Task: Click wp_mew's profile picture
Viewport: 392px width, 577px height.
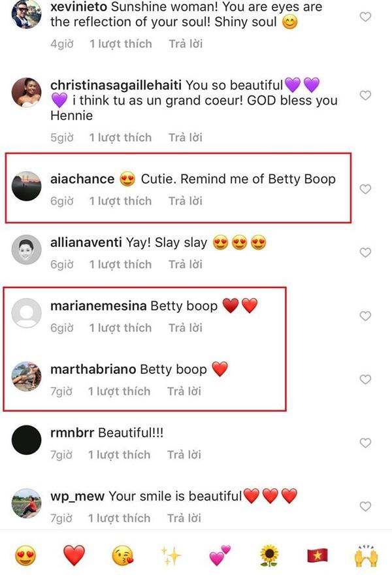Action: (x=27, y=503)
